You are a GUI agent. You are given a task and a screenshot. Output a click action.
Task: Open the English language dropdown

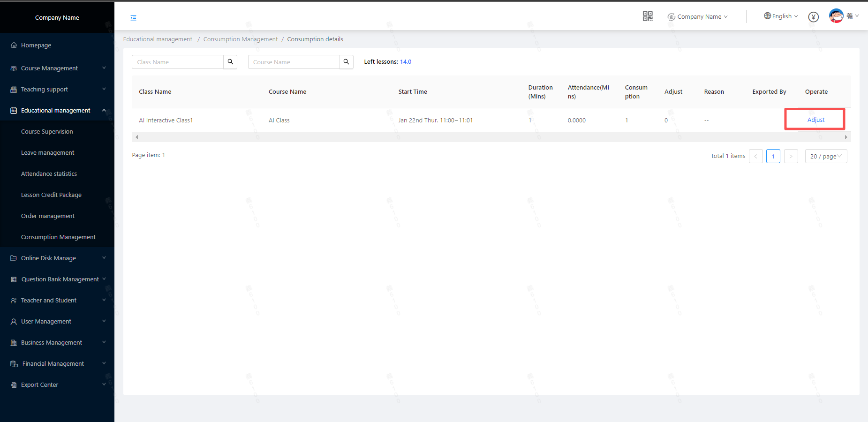[781, 16]
